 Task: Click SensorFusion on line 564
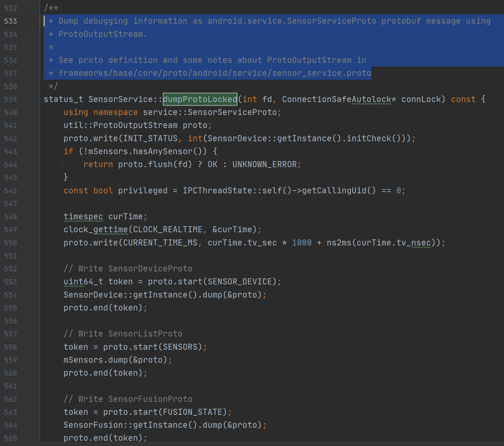pyautogui.click(x=93, y=425)
